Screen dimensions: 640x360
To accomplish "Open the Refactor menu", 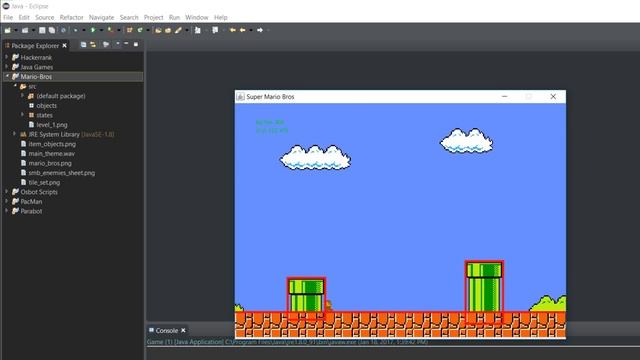I will pyautogui.click(x=71, y=18).
